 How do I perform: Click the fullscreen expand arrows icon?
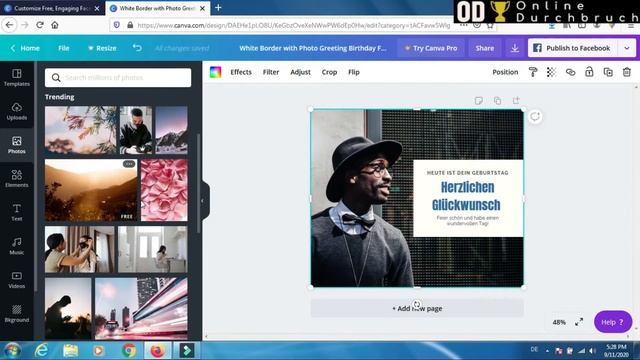[579, 322]
